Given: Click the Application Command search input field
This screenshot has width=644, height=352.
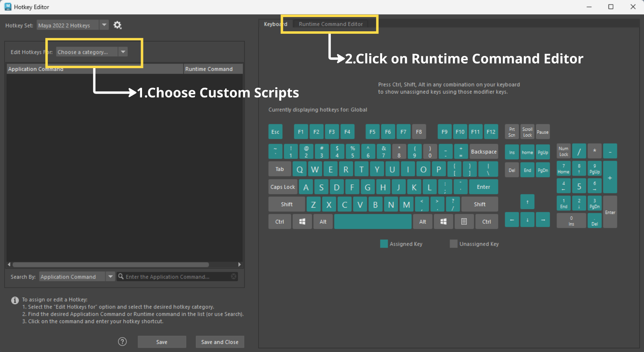Looking at the screenshot, I should pos(178,277).
